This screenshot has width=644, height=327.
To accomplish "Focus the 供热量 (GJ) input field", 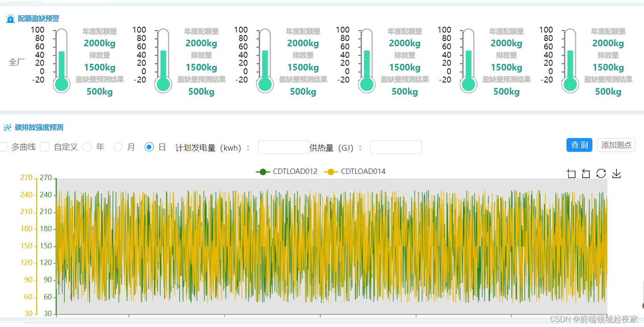I will (x=396, y=147).
